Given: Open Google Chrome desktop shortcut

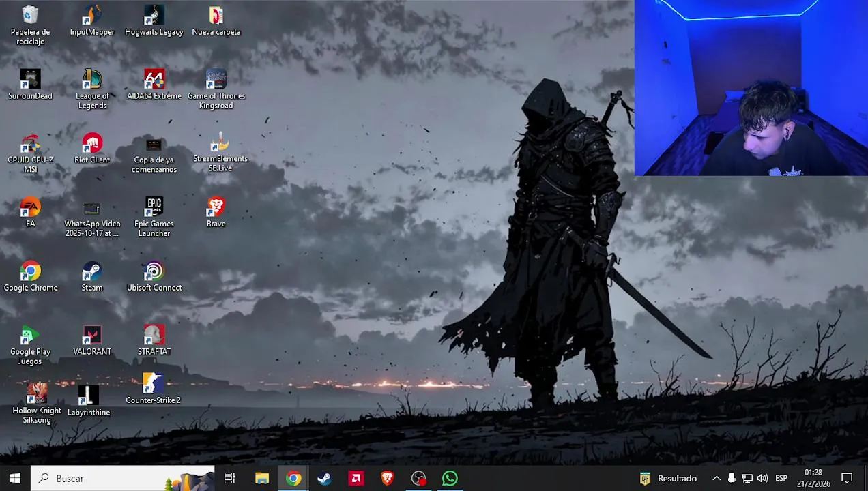Looking at the screenshot, I should point(30,276).
